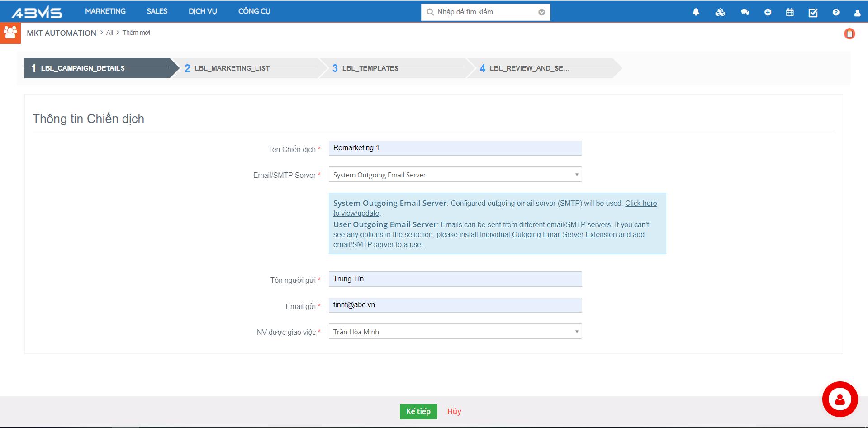Image resolution: width=868 pixels, height=428 pixels.
Task: Open the notifications bell icon
Action: tap(696, 12)
